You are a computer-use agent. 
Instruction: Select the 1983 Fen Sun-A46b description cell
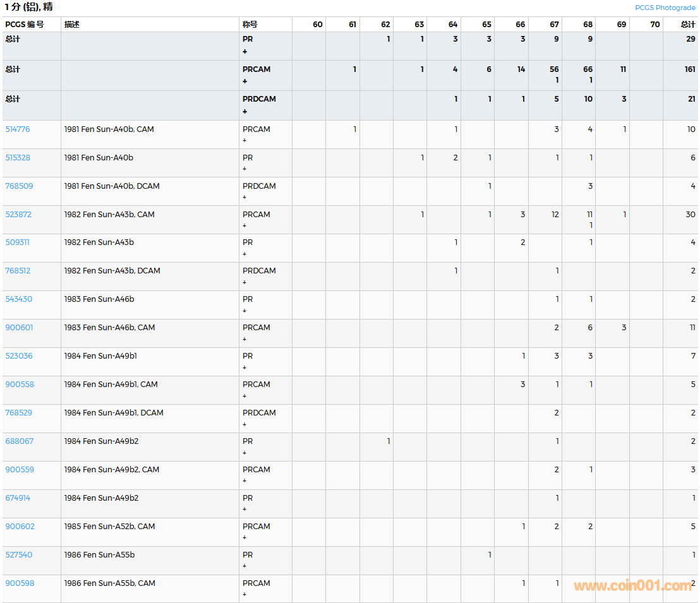click(99, 299)
